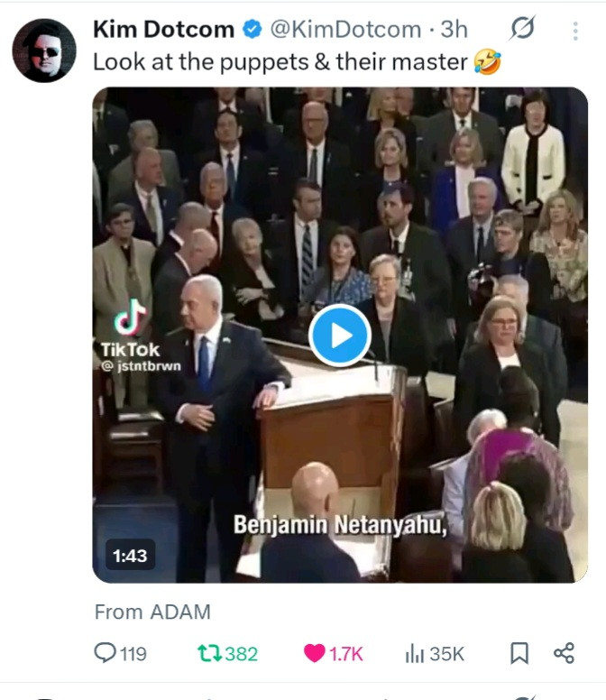This screenshot has width=606, height=700.
Task: Click the reply speech bubble icon
Action: pos(106,653)
